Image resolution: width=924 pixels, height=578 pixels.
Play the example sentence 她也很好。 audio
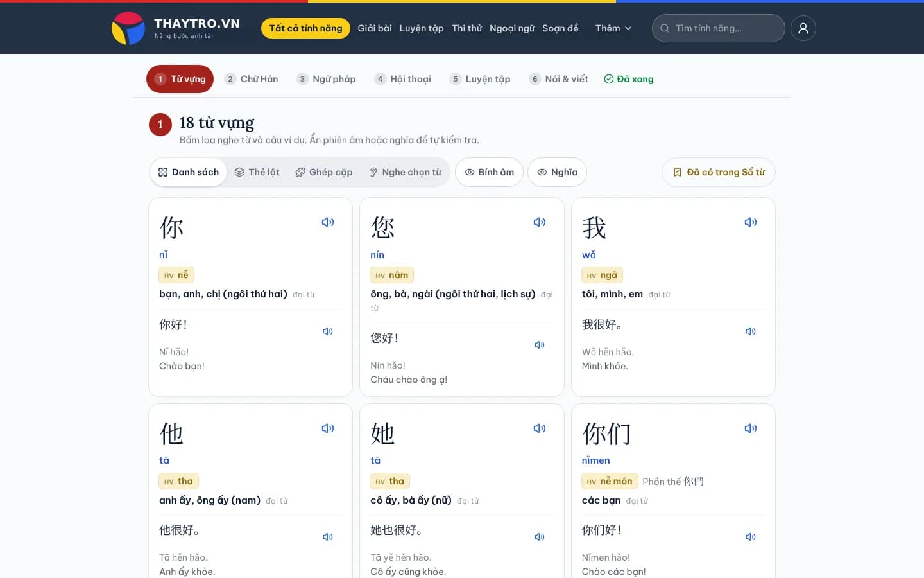pyautogui.click(x=540, y=537)
